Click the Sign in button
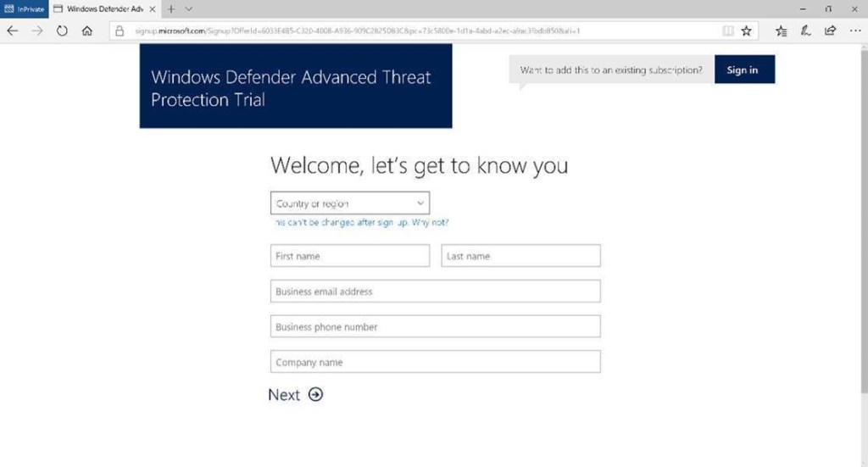Image resolution: width=868 pixels, height=467 pixels. click(x=744, y=69)
